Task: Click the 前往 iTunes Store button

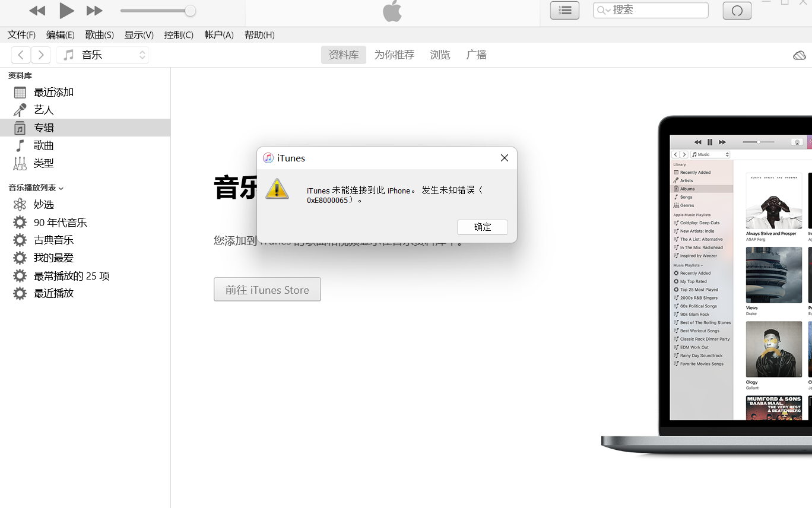Action: (x=267, y=290)
